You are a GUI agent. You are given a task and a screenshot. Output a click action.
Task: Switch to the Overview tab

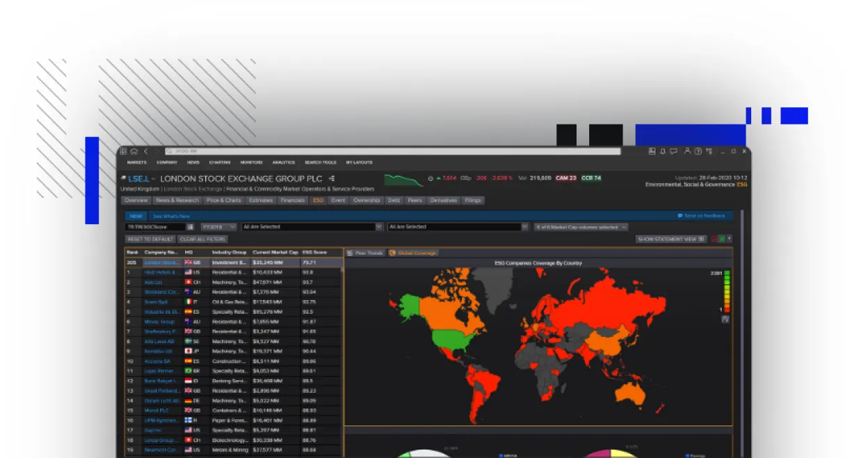pos(136,200)
